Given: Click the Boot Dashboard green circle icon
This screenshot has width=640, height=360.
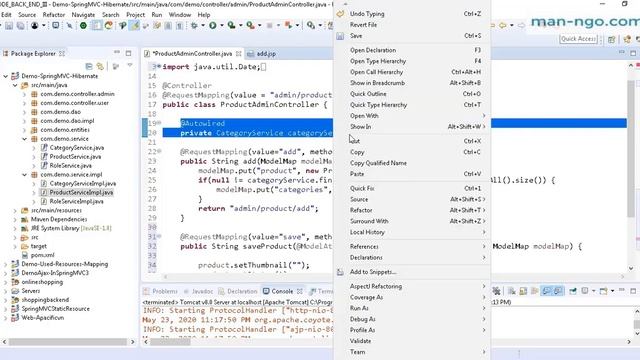Looking at the screenshot, I should tap(83, 25).
